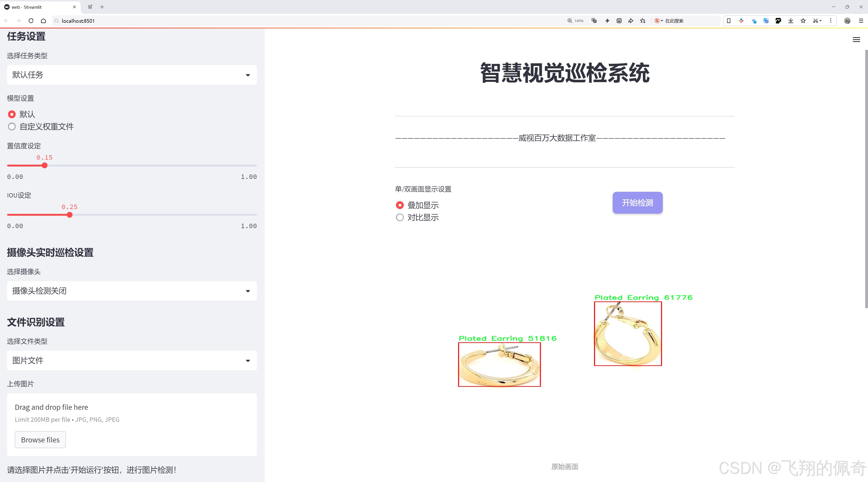The width and height of the screenshot is (868, 482).
Task: Open a new browser tab
Action: 102,7
